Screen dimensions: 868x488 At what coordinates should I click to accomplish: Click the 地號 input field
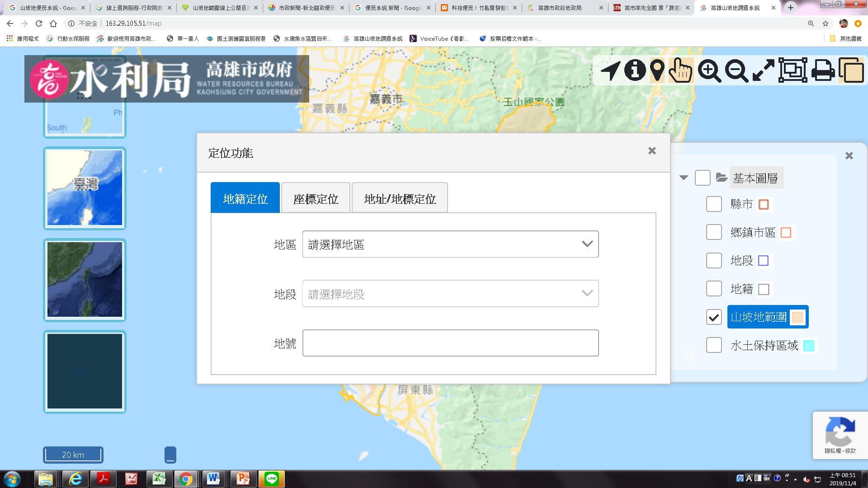click(x=450, y=343)
